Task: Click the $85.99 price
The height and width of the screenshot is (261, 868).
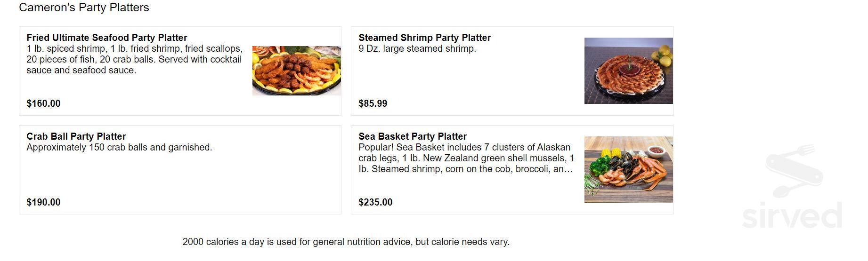Action: (x=373, y=103)
